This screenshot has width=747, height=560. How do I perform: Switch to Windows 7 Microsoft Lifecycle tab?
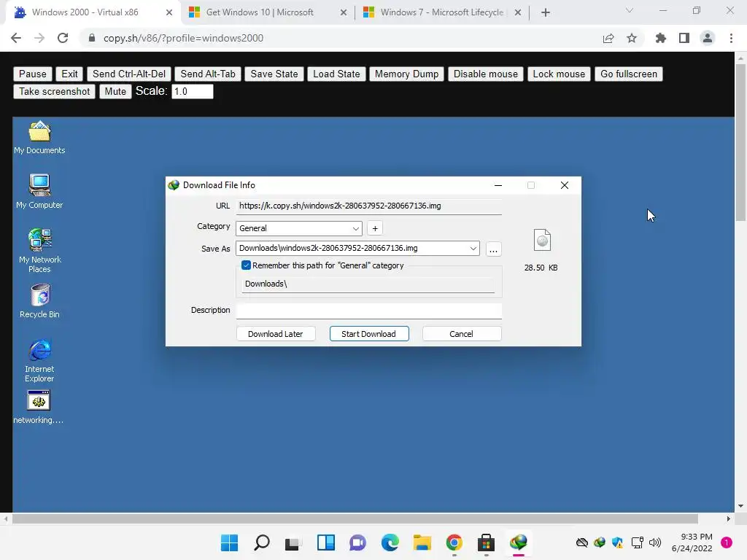[441, 12]
